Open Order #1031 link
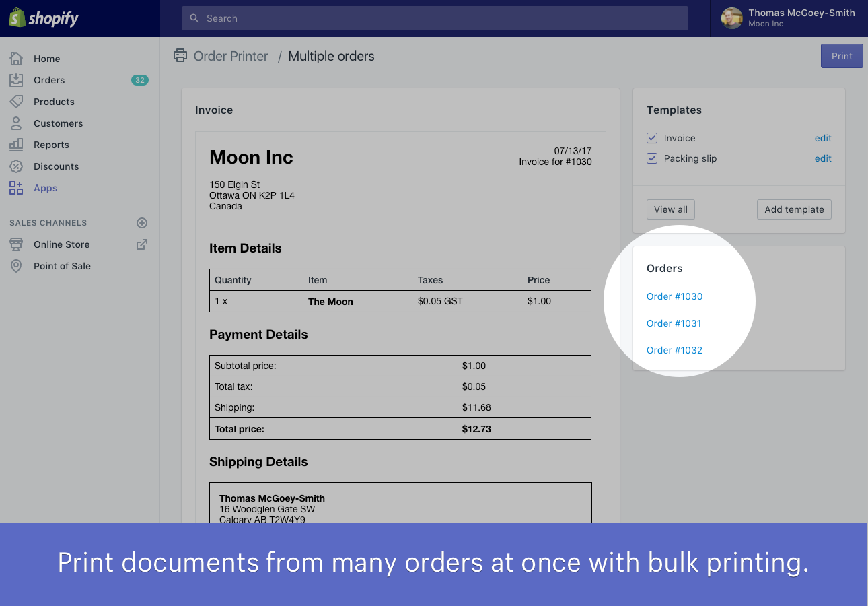Screen dimensions: 868x606 674,323
